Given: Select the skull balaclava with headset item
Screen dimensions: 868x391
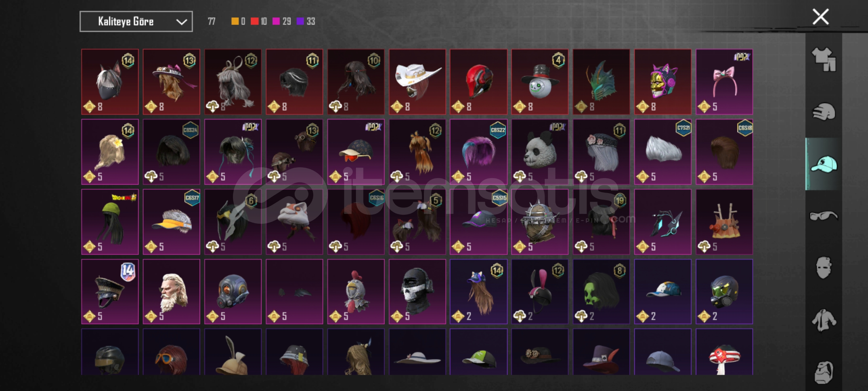Looking at the screenshot, I should (417, 291).
